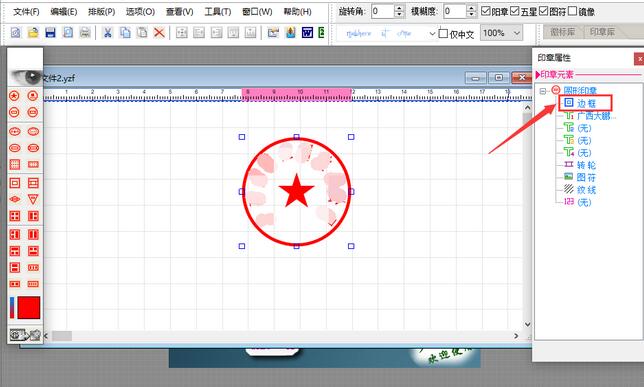Click the large red color swatch

[x=29, y=307]
